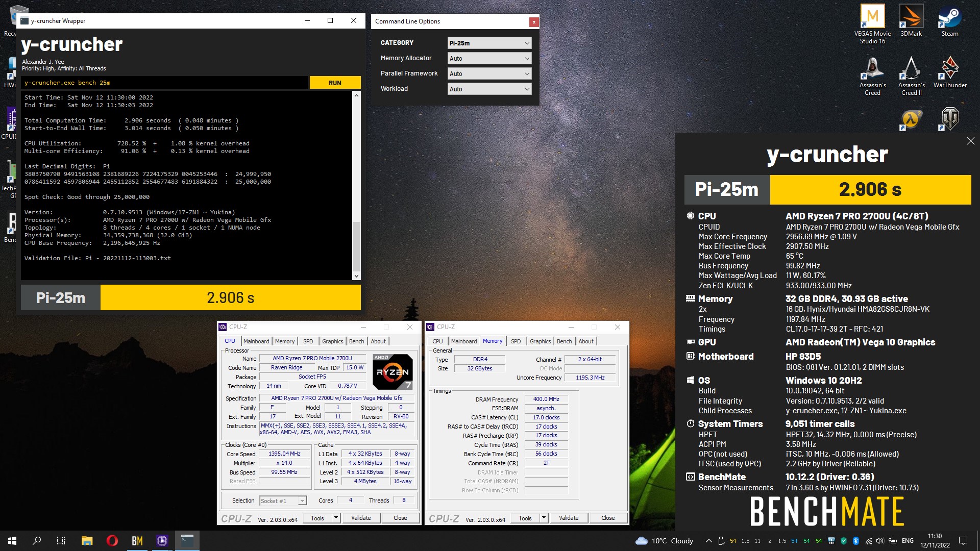Click the DRAM Frequency value 400.0 MHz
The image size is (980, 551).
click(x=546, y=399)
